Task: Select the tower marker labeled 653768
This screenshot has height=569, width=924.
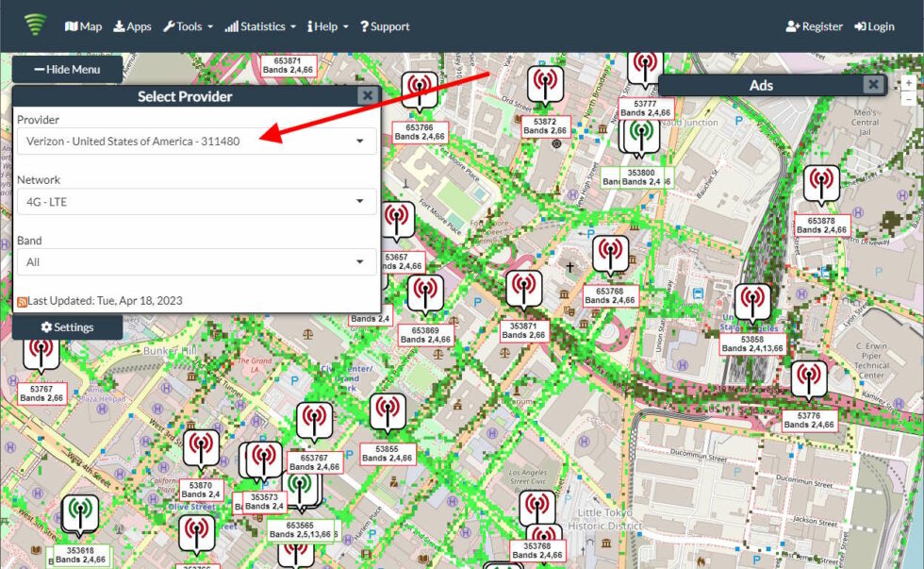Action: [610, 256]
